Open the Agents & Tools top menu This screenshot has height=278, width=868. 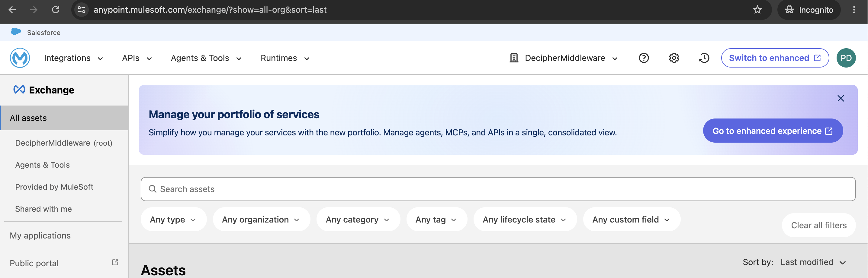pos(206,58)
